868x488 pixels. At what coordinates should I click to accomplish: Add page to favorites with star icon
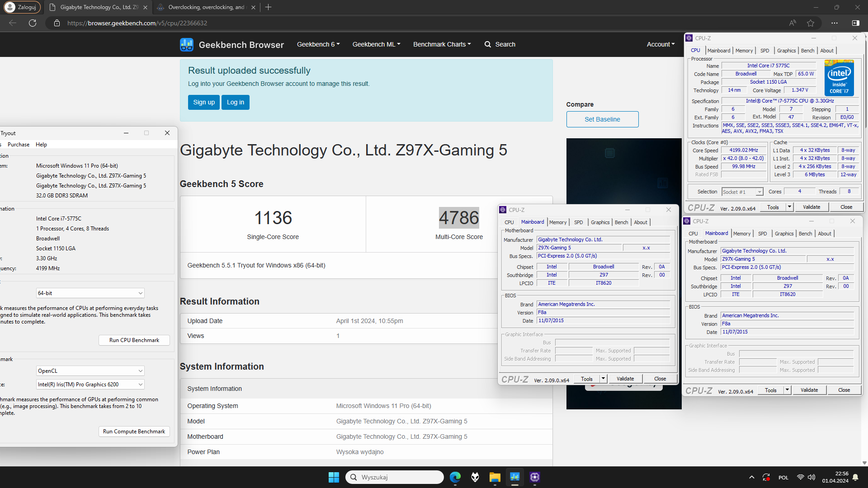pos(811,23)
